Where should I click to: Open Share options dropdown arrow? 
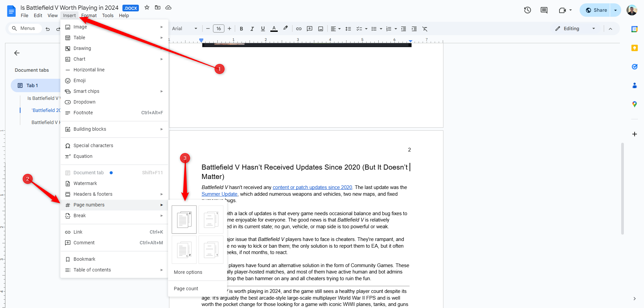(x=615, y=10)
